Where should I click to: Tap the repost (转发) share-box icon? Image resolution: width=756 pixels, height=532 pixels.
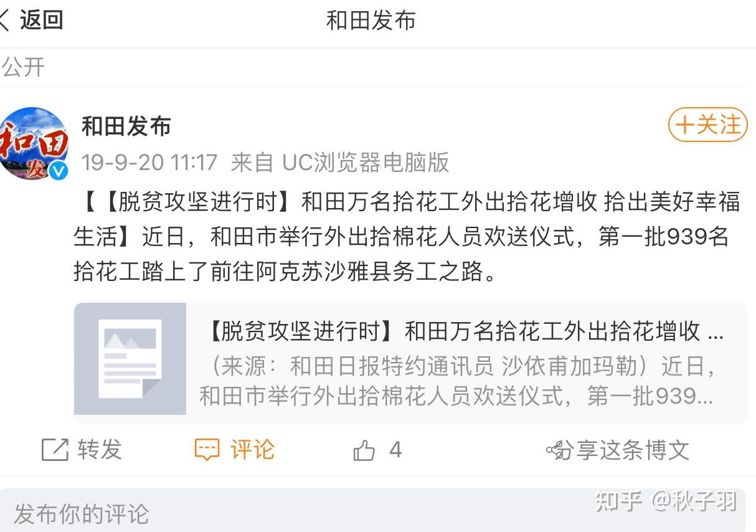[55, 450]
